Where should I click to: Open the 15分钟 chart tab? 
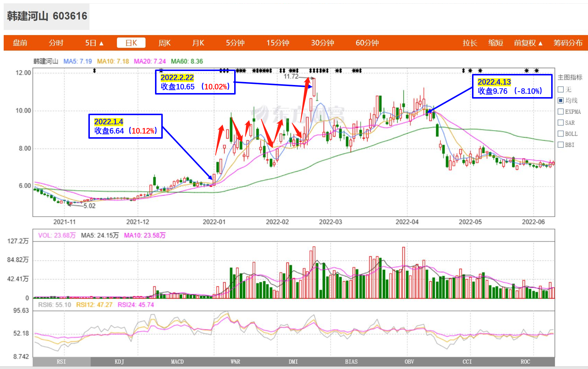pos(278,43)
